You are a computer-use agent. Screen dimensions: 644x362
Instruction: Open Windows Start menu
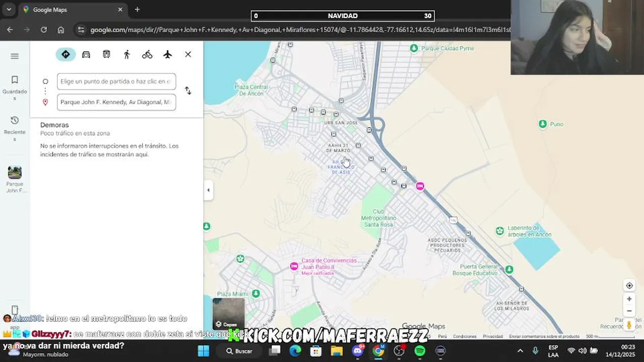tap(204, 350)
